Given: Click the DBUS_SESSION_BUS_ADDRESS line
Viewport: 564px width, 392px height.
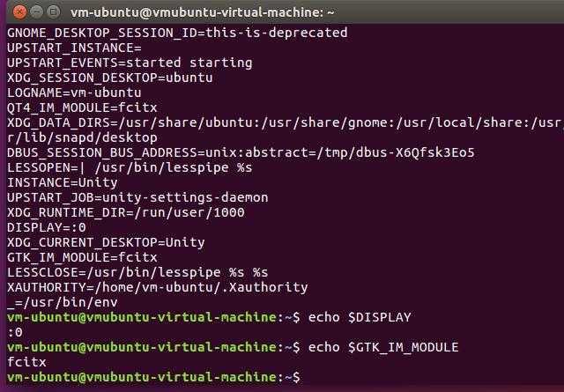Looking at the screenshot, I should point(241,153).
